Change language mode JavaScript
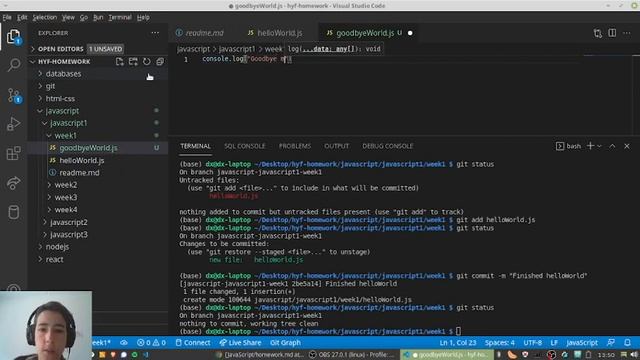Image resolution: width=640 pixels, height=360 pixels. point(582,343)
